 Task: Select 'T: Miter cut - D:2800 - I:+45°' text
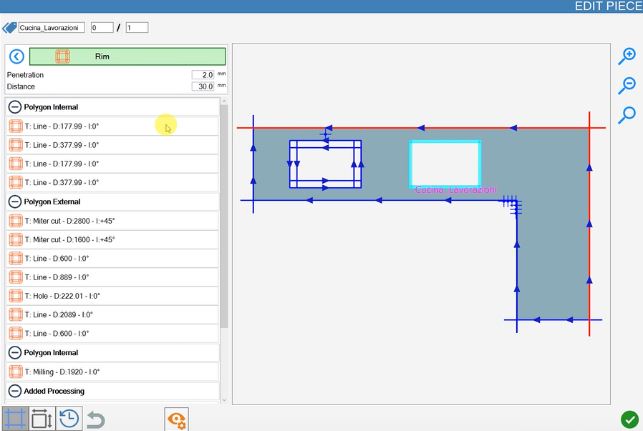[x=70, y=221]
